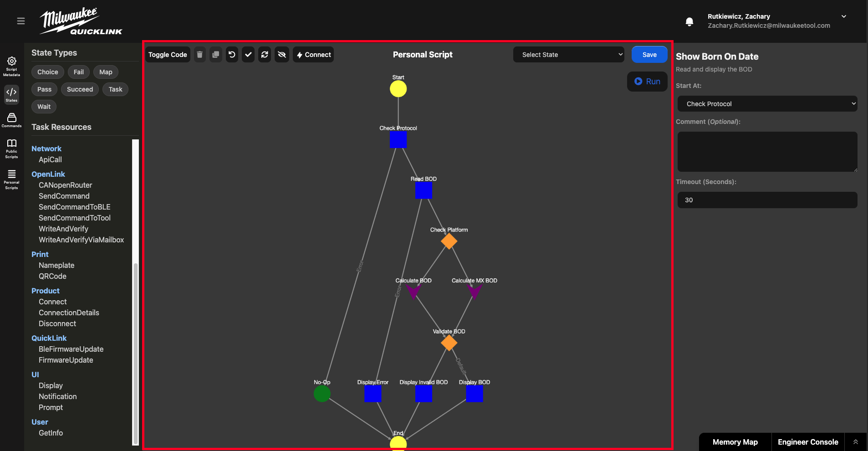
Task: Open Commands in the left sidebar
Action: tap(11, 120)
